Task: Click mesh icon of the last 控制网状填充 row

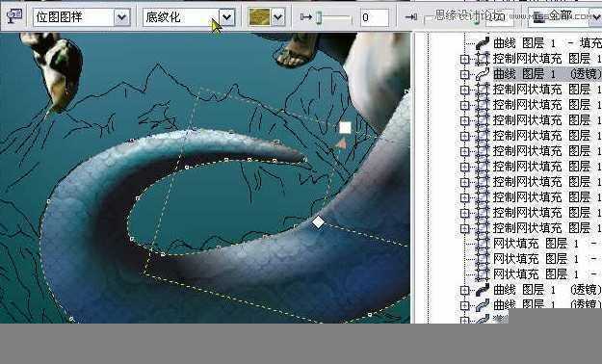Action: click(x=483, y=228)
